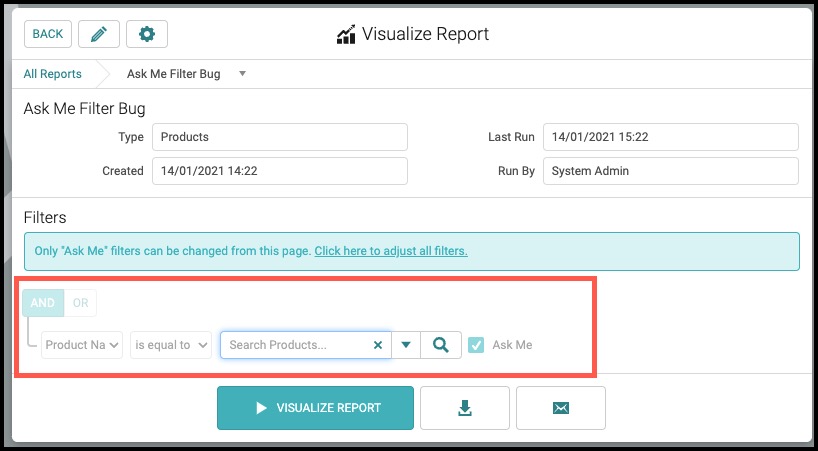The image size is (818, 451).
Task: Click the Last Run date field
Action: point(670,137)
